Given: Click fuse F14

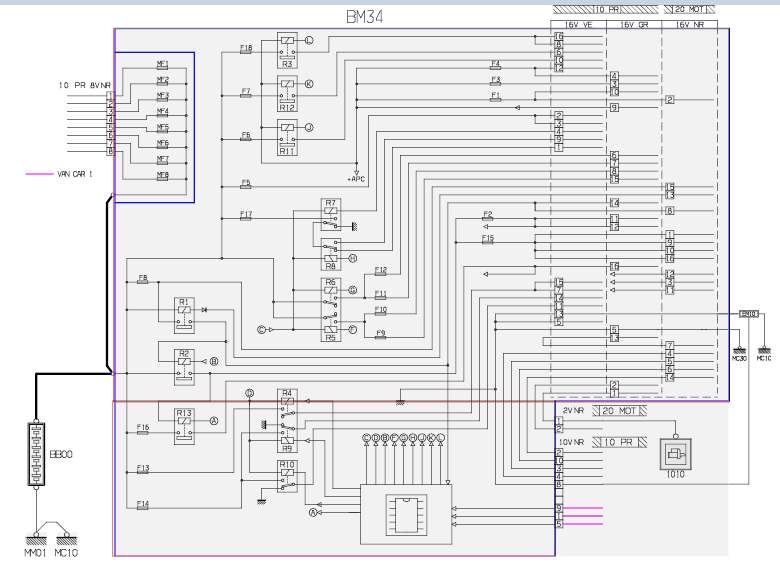Looking at the screenshot, I should 143,505.
